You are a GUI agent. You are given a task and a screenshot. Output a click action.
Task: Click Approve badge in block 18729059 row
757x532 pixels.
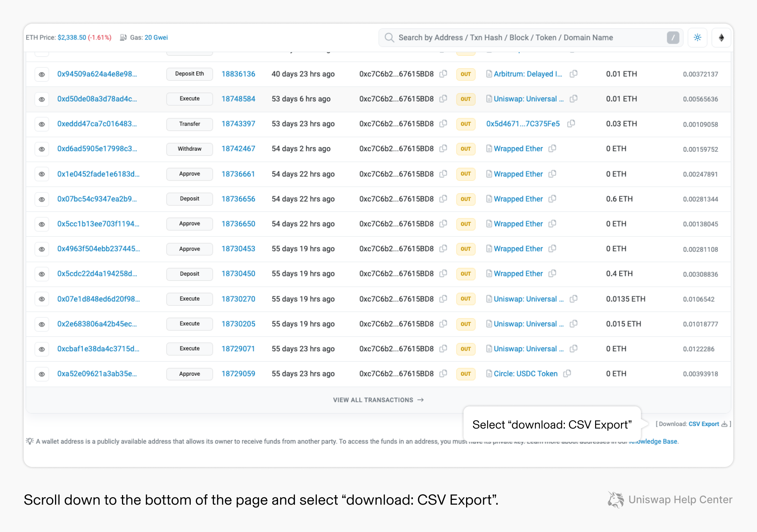pos(190,374)
